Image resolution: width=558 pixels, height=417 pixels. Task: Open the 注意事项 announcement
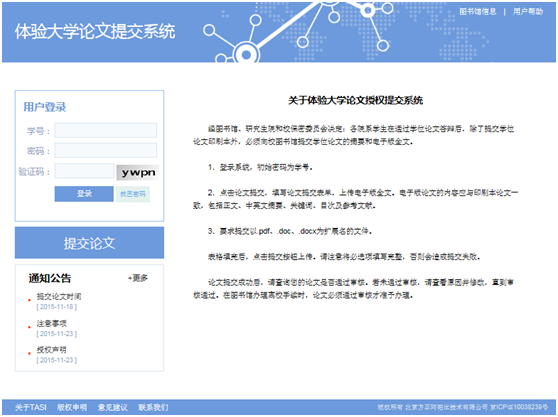coord(52,323)
